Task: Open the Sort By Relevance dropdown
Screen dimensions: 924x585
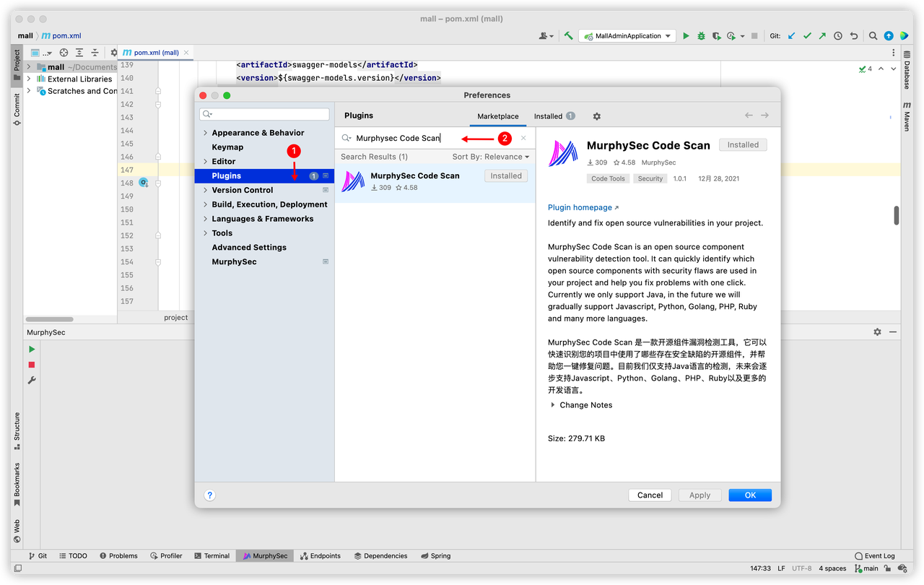Action: pyautogui.click(x=491, y=157)
